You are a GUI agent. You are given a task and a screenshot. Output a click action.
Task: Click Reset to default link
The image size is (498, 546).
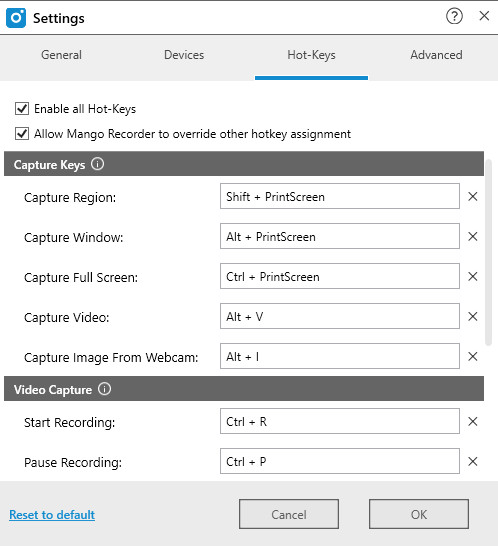tap(52, 514)
